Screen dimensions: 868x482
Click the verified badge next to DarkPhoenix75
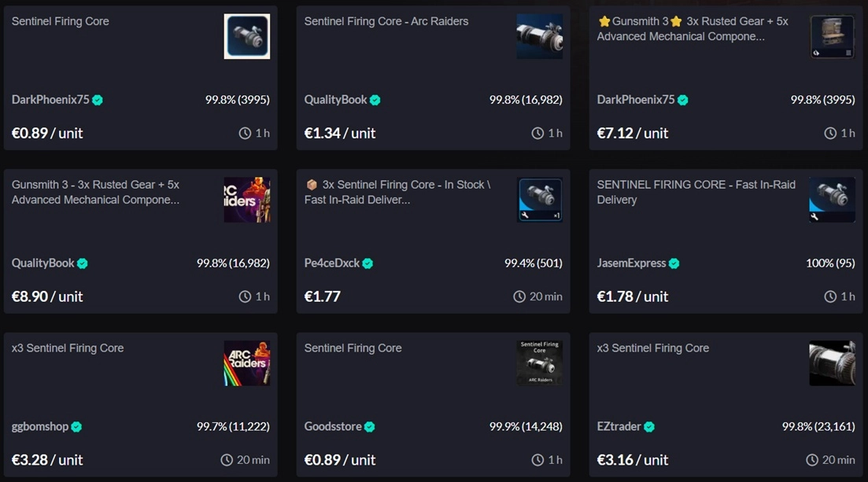coord(97,100)
